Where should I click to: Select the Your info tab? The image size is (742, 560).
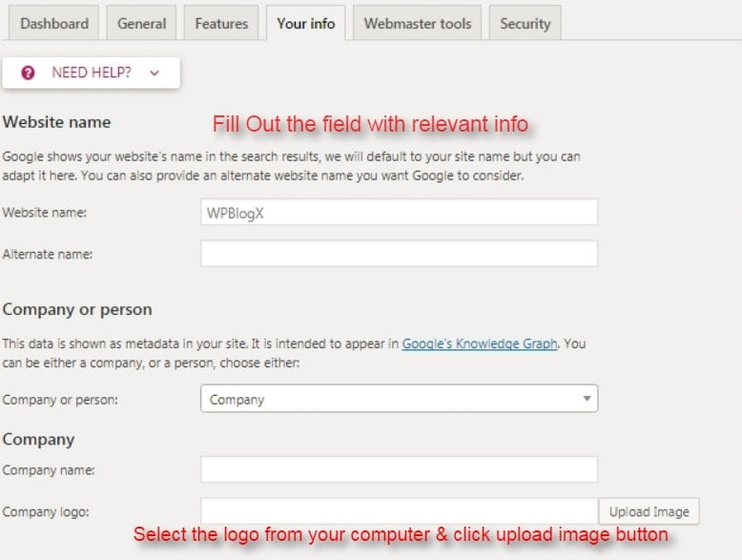tap(306, 23)
